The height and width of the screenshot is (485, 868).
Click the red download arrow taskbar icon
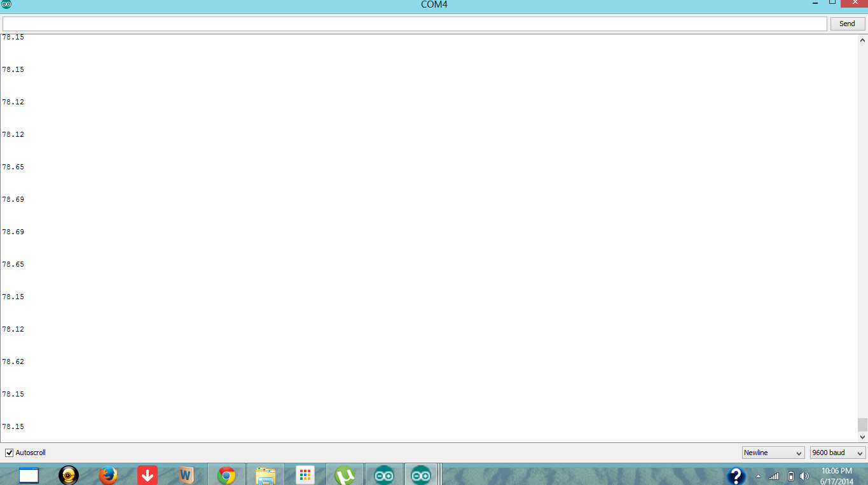pos(148,475)
